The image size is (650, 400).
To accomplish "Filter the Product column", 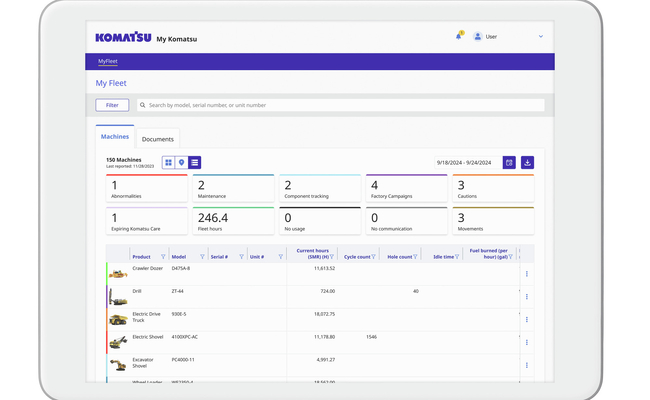I will (163, 257).
